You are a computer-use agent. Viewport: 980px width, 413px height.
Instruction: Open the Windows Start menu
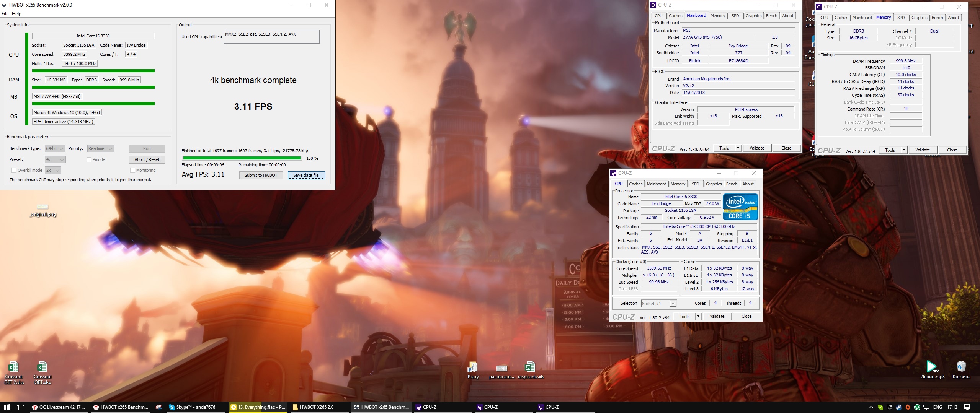(7, 407)
